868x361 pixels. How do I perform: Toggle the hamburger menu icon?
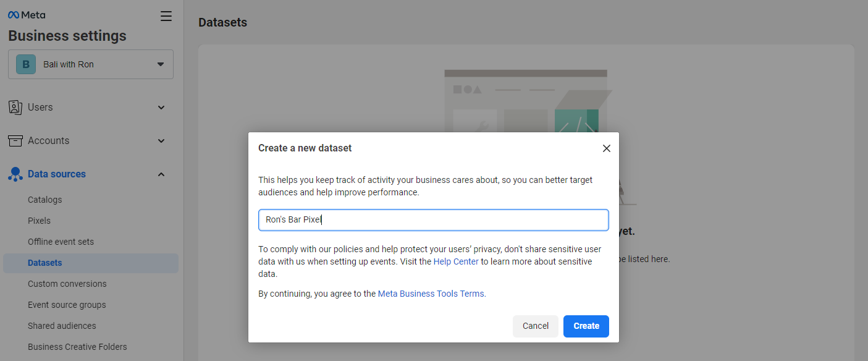166,16
